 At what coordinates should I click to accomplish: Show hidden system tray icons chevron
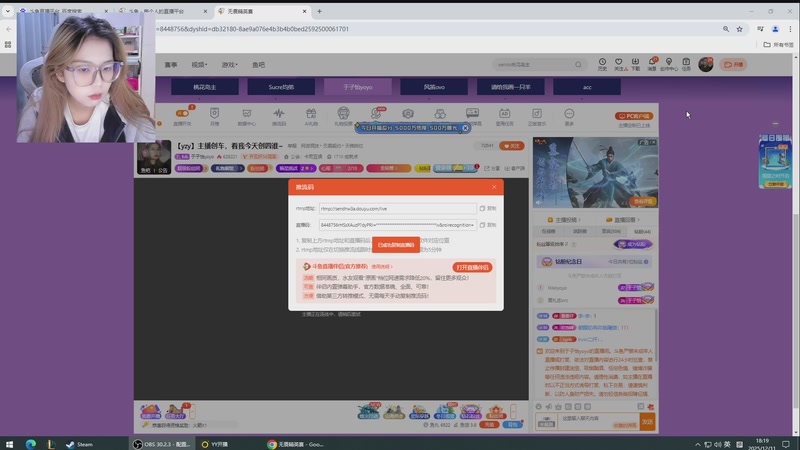coord(697,444)
